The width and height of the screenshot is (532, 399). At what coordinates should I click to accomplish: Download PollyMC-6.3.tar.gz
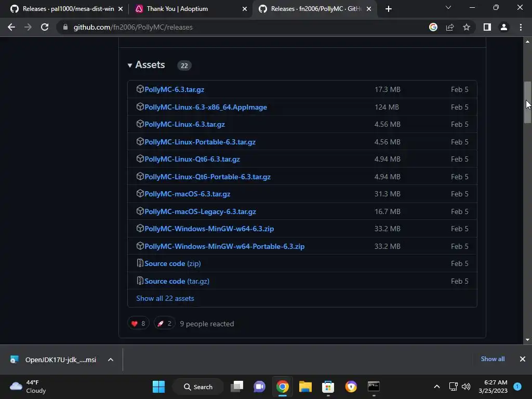click(x=174, y=89)
